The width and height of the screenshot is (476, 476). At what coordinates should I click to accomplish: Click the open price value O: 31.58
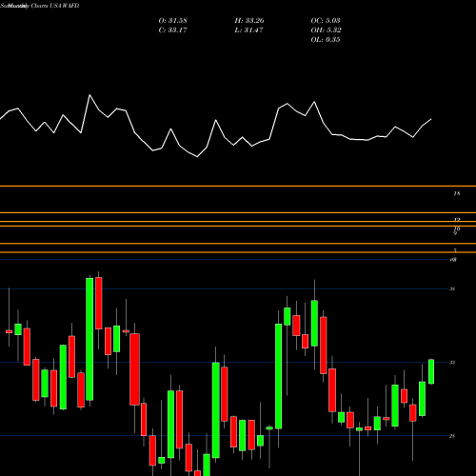point(172,21)
